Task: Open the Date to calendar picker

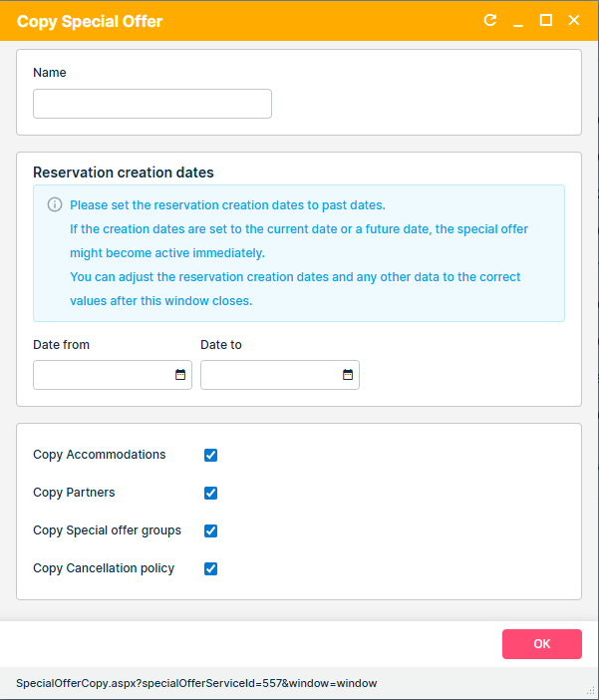Action: [x=348, y=375]
